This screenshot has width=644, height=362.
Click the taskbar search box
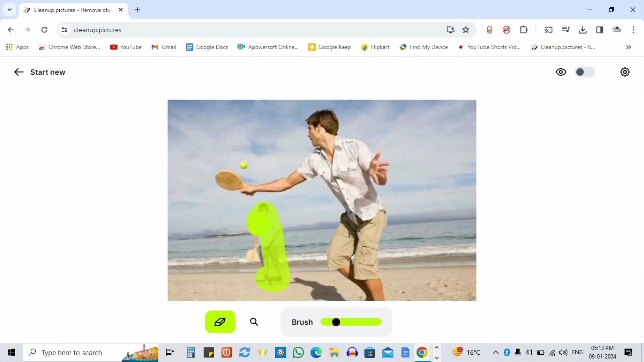pos(91,352)
